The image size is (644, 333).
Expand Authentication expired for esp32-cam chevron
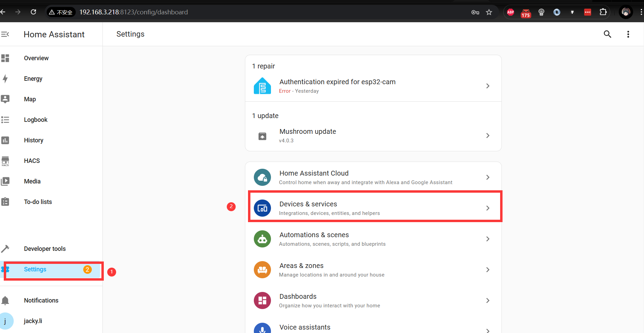[488, 86]
